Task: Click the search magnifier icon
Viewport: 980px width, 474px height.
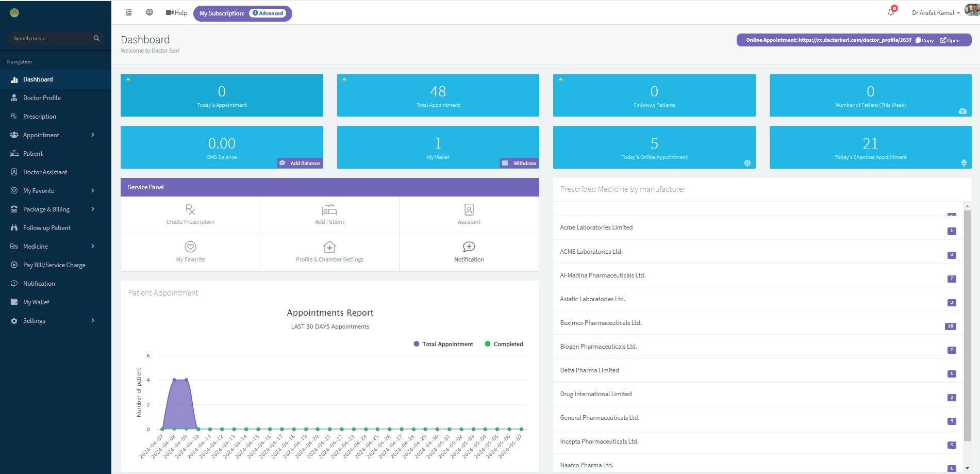Action: [x=96, y=38]
